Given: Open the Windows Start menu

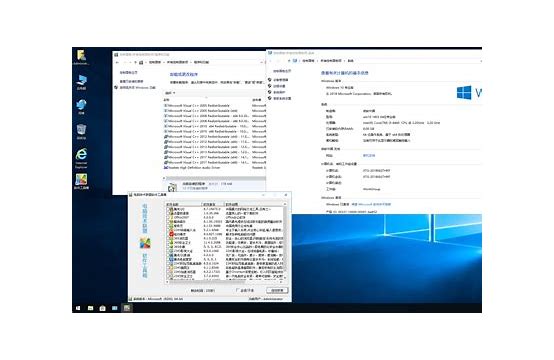Looking at the screenshot, I should (78, 308).
